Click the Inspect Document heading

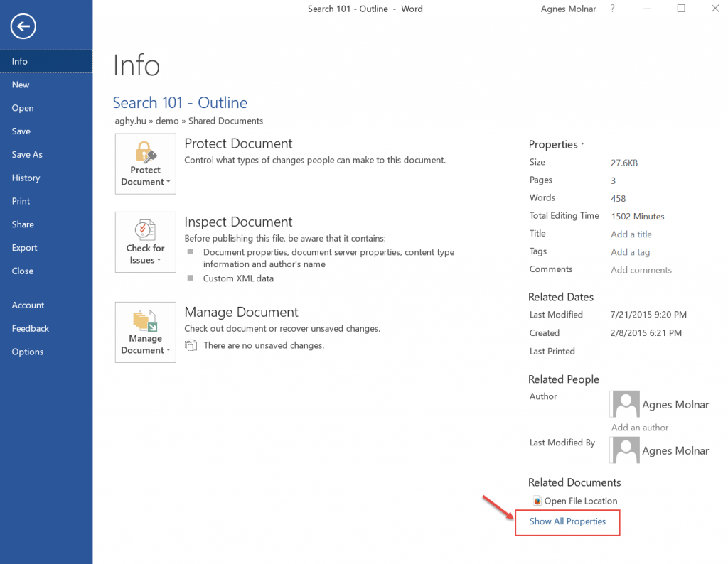pos(238,222)
